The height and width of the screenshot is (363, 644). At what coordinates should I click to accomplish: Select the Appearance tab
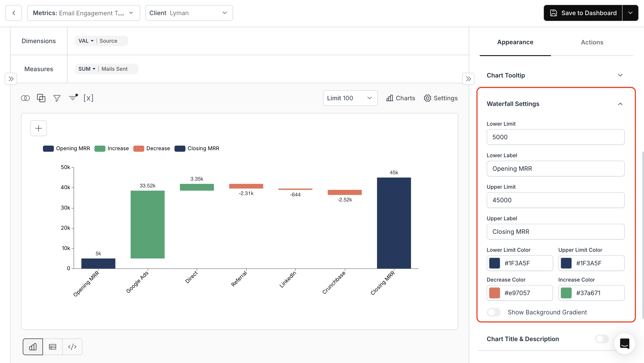pos(515,42)
